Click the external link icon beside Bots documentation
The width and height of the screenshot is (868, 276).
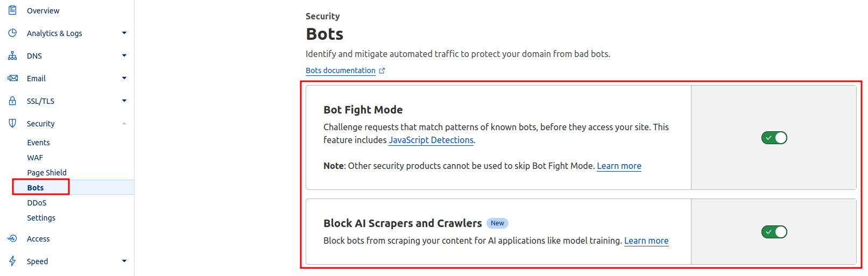click(x=382, y=70)
